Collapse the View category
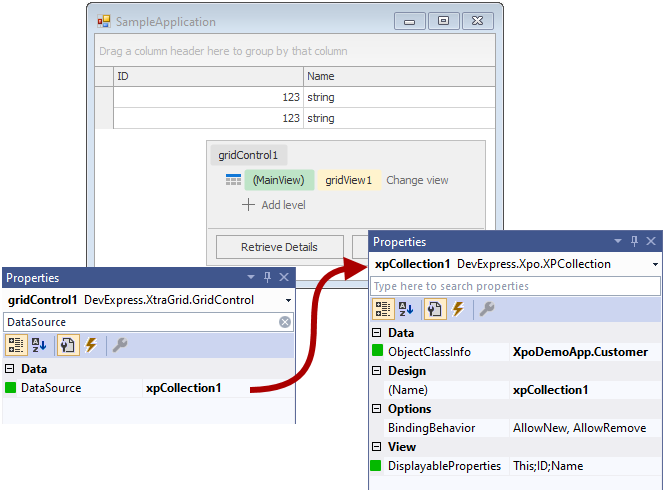This screenshot has width=665, height=493. [376, 447]
